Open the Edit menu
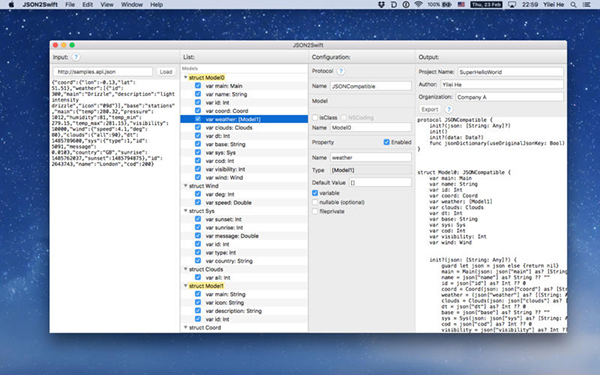The height and width of the screenshot is (375, 600). tap(88, 5)
